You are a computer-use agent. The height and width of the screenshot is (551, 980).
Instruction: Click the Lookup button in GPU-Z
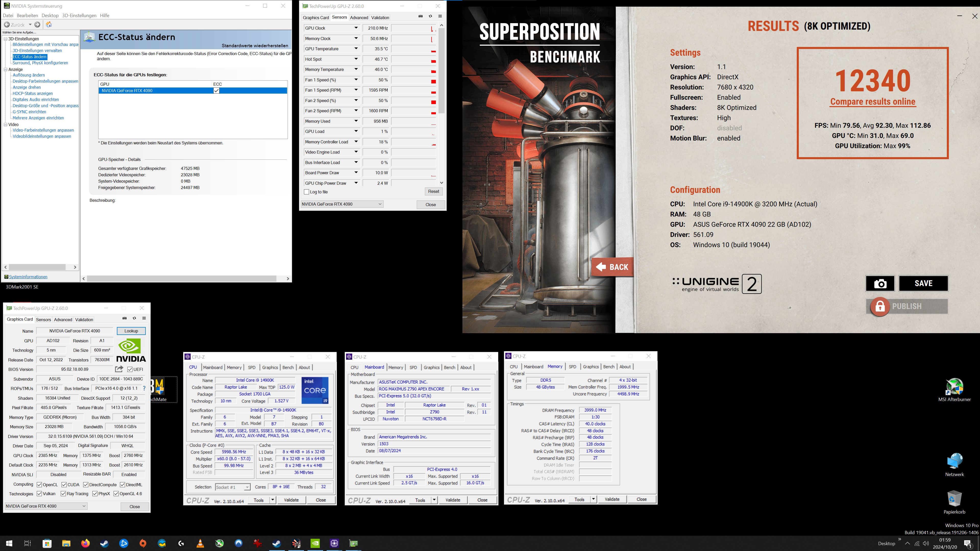[x=131, y=331]
